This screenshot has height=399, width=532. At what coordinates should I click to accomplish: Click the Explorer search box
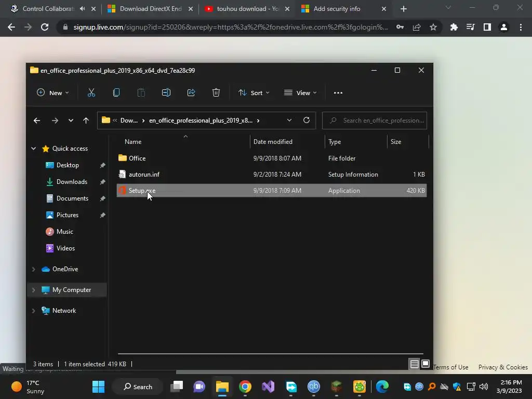pos(374,121)
